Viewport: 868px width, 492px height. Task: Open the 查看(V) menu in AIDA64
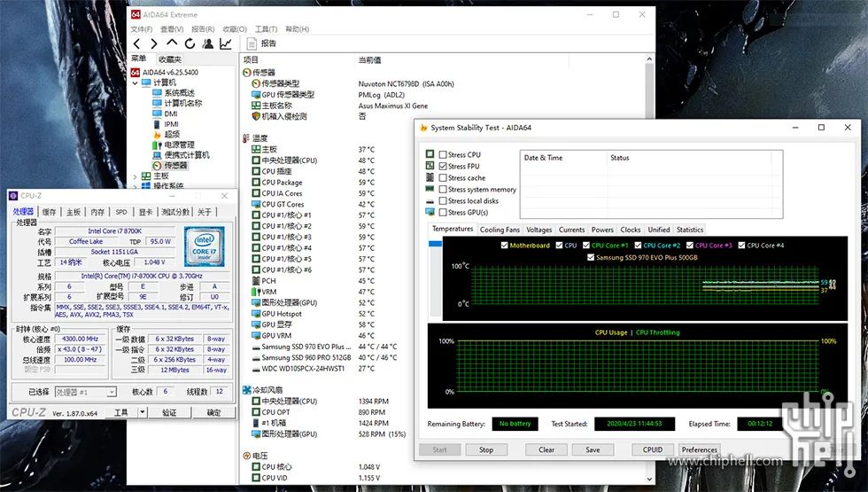(172, 28)
